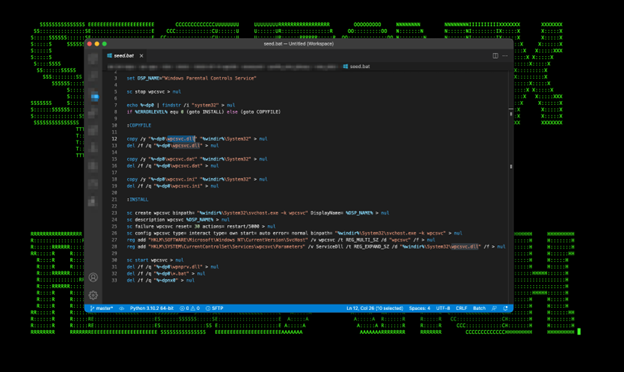Click the notifications bell in status bar

pos(505,308)
